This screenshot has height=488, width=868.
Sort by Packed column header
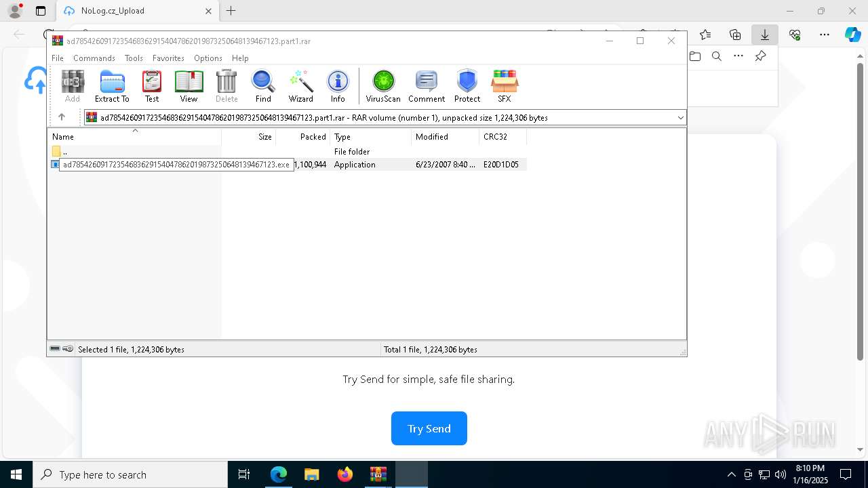(x=303, y=137)
